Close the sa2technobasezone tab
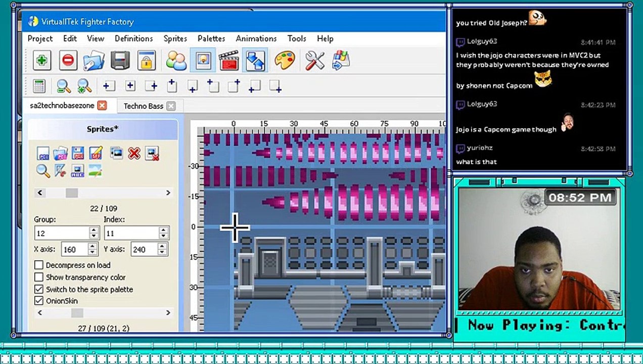 (x=102, y=105)
